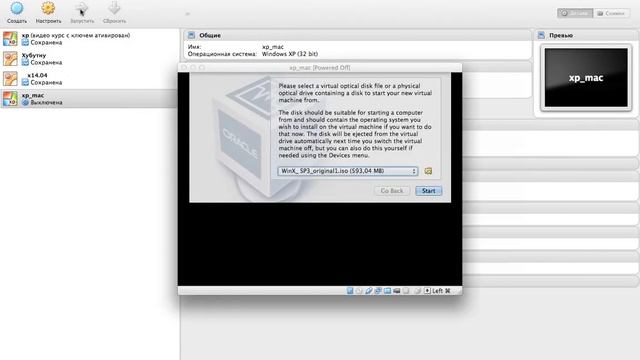The width and height of the screenshot is (640, 360).
Task: Click the Windows XP icon of xp_mac
Action: coord(10,99)
